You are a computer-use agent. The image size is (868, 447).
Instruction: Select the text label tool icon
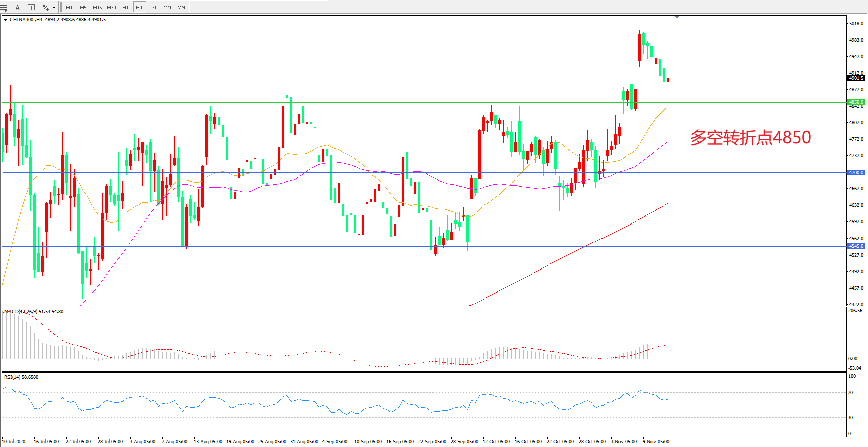pos(31,7)
